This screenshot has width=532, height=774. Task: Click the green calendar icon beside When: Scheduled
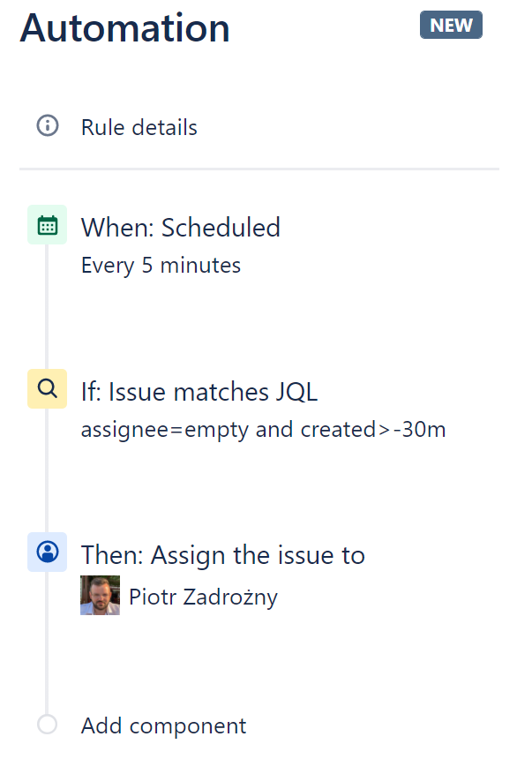[47, 224]
